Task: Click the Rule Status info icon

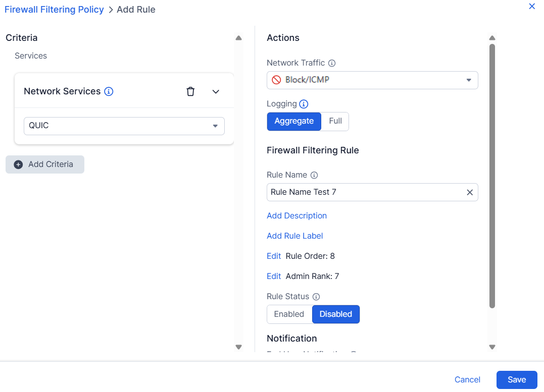Action: pos(316,297)
